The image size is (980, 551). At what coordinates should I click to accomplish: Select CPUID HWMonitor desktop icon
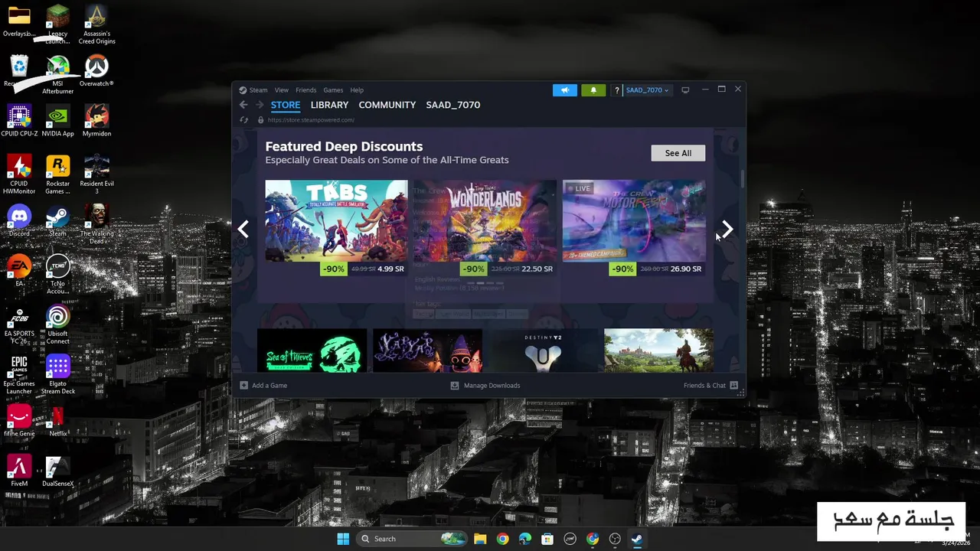pos(19,175)
